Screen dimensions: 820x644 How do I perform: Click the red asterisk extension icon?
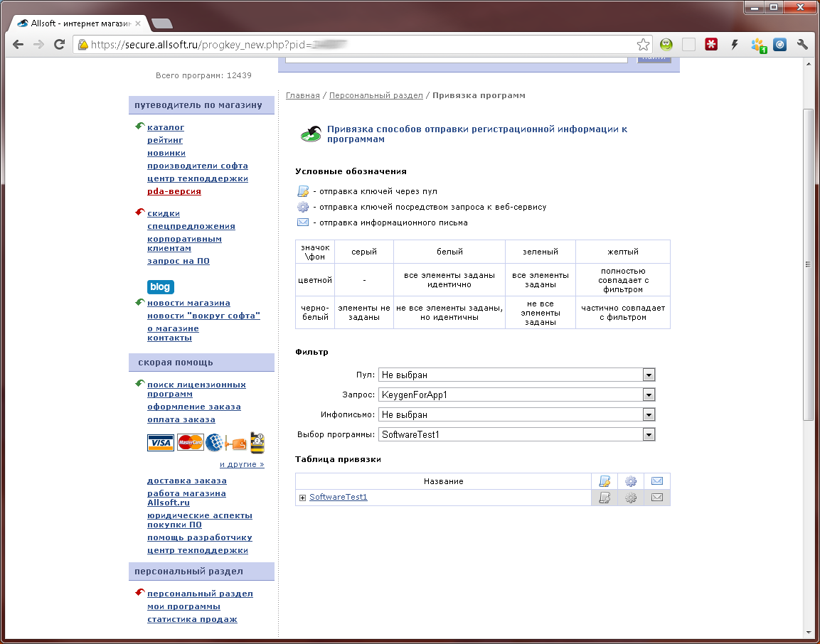(x=710, y=45)
